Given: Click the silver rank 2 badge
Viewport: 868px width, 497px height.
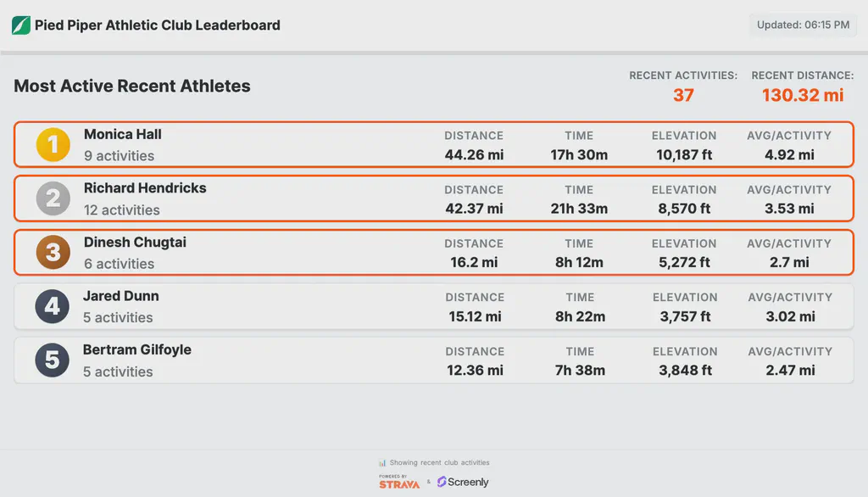Looking at the screenshot, I should click(x=52, y=198).
